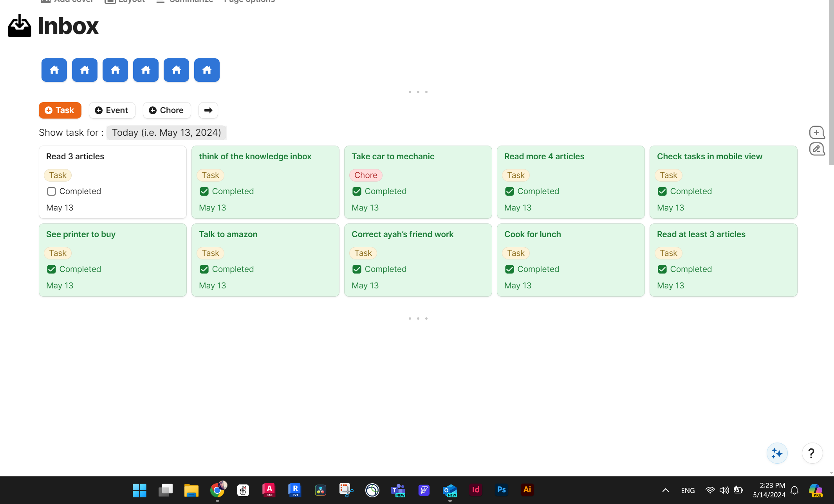
Task: Click the vertical page scrollbar
Action: coord(831,82)
